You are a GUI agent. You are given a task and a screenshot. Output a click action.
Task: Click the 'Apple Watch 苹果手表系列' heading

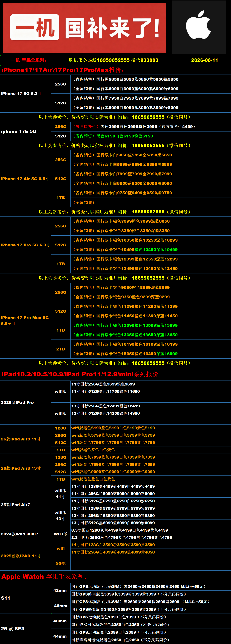[x=44, y=577]
